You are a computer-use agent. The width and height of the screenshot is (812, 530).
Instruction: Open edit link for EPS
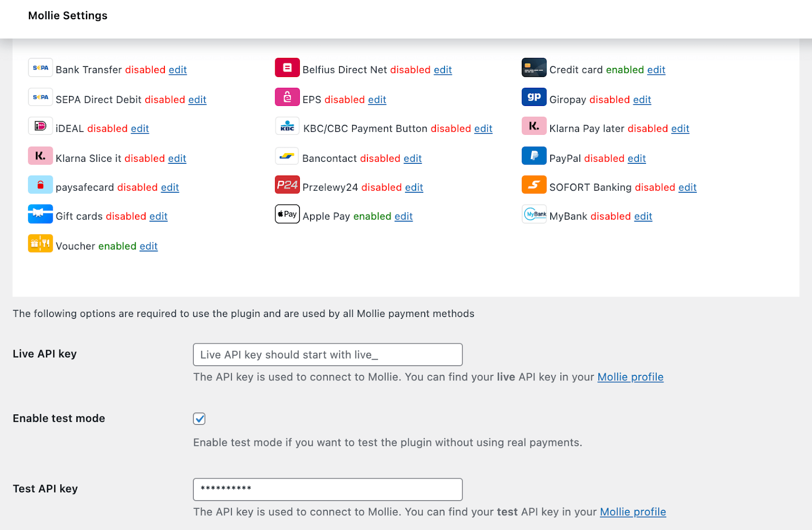point(377,100)
